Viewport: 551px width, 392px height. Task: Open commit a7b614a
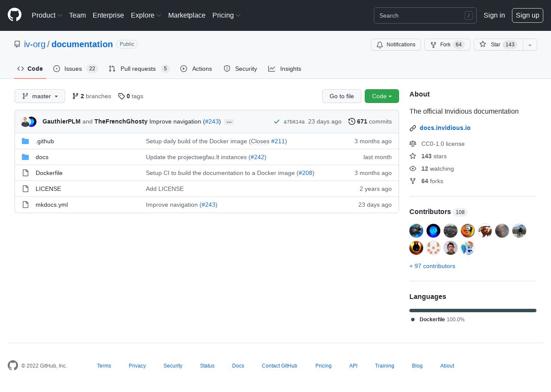pos(294,122)
